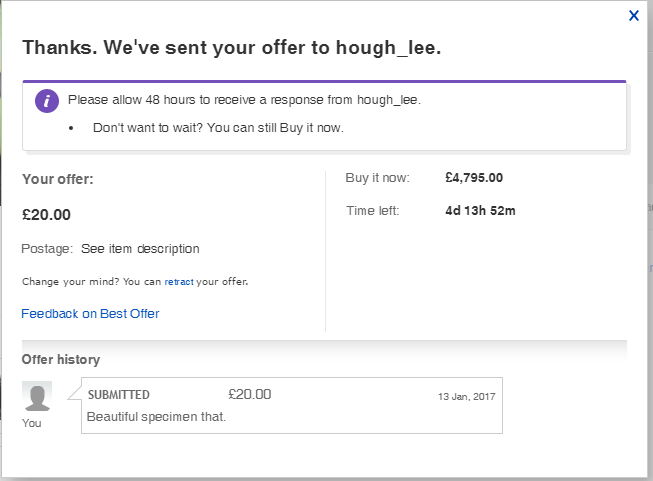Image resolution: width=653 pixels, height=481 pixels.
Task: Click the £20.00 amount under Your offer
Action: click(x=46, y=215)
